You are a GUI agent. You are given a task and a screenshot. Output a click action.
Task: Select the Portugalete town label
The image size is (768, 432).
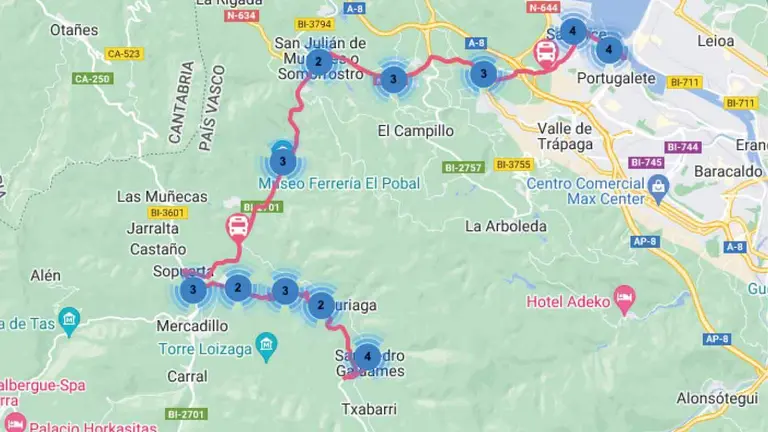click(x=616, y=78)
